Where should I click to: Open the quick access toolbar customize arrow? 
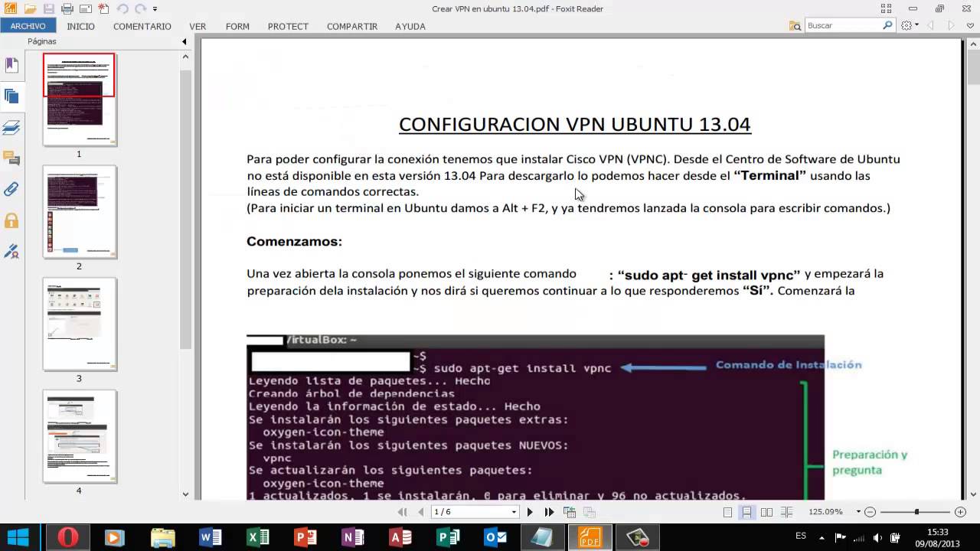tap(155, 9)
